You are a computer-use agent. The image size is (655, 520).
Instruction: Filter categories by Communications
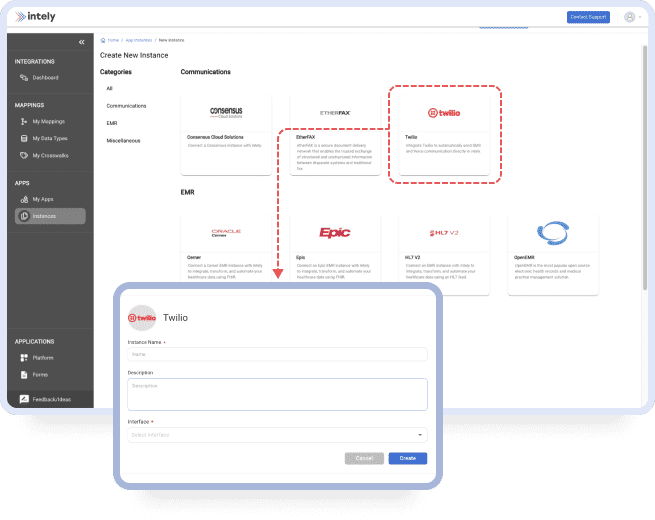[126, 106]
